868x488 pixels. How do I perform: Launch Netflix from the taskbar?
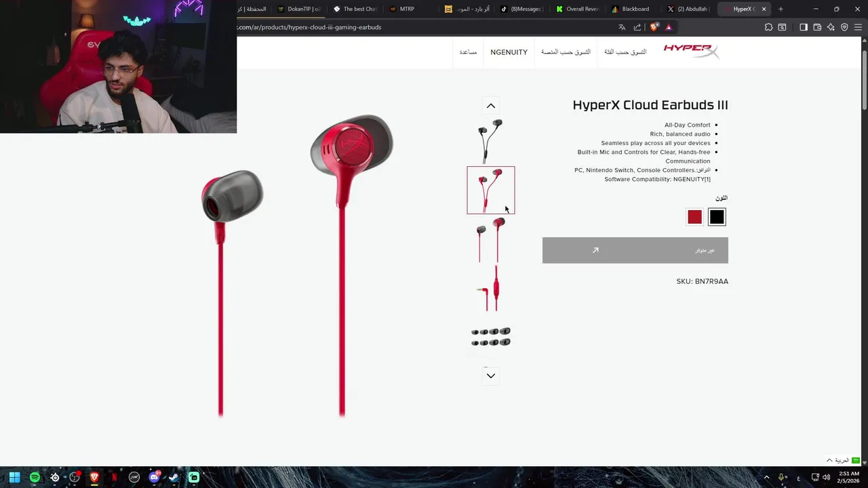(114, 477)
